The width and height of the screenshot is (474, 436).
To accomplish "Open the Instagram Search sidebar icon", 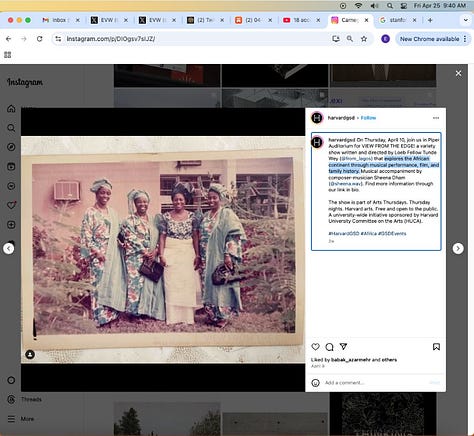I will (x=11, y=128).
